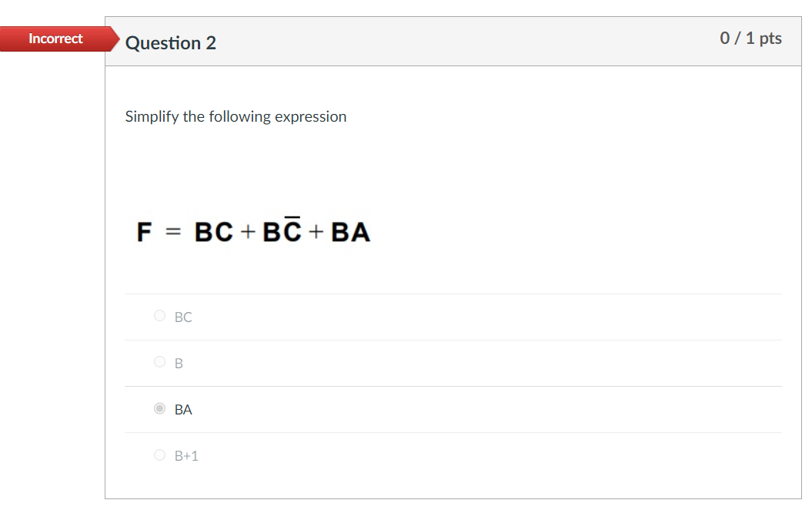Select the B answer label text
This screenshot has height=510, width=812.
[x=179, y=363]
